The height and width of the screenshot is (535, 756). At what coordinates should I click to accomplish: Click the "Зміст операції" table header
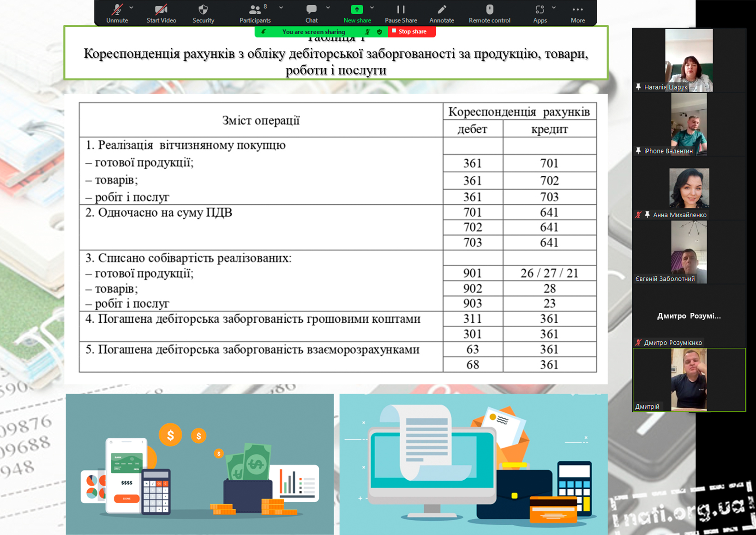pos(261,120)
